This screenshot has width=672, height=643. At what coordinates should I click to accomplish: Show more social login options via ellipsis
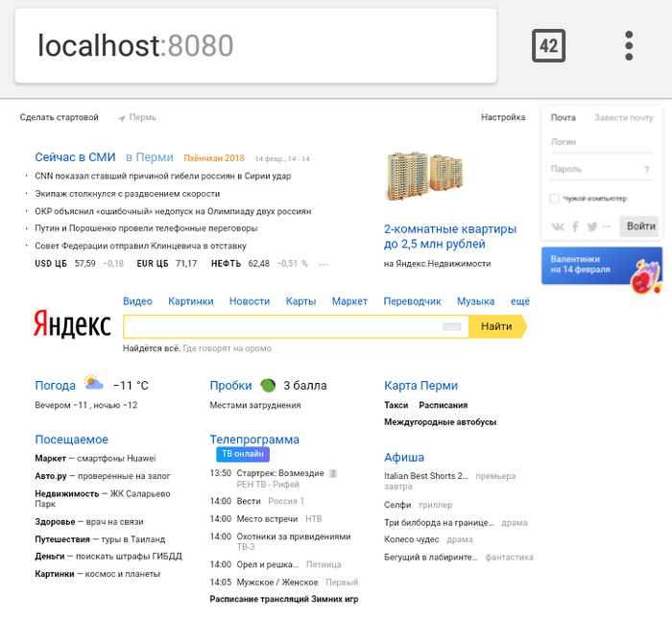click(x=607, y=227)
